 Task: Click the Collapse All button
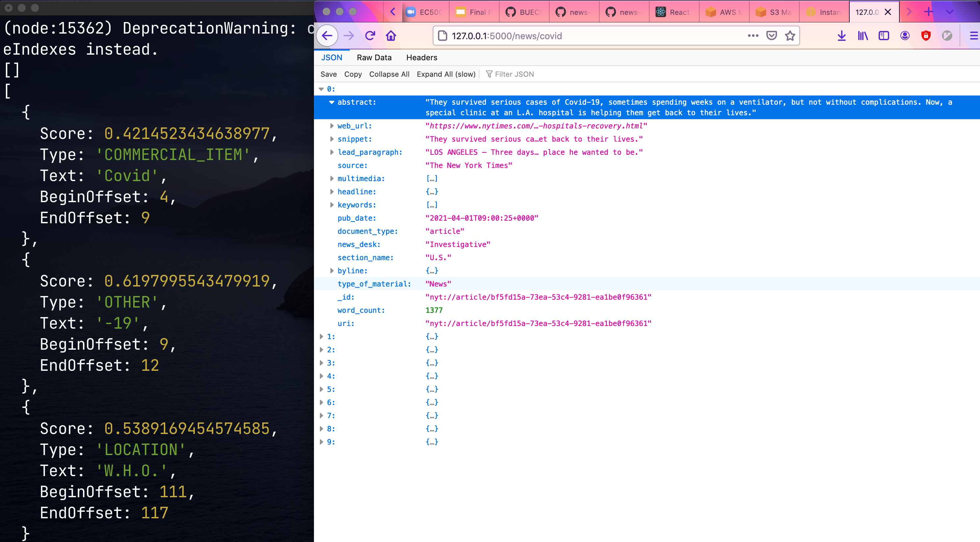click(389, 74)
